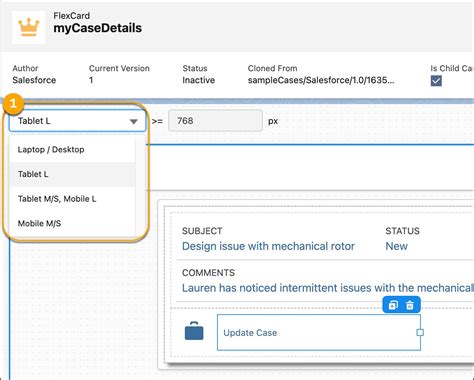Viewport: 474px width, 380px height.
Task: Click the delete trash icon
Action: [410, 305]
